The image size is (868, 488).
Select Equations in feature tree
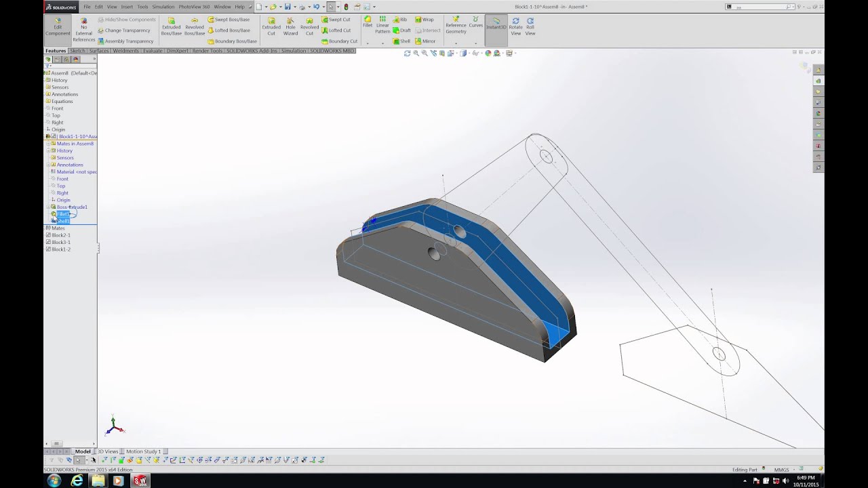tap(60, 101)
